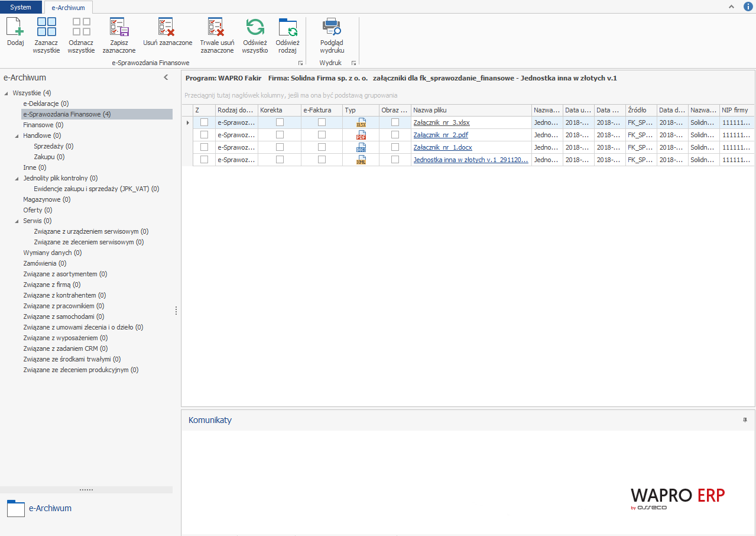Select the e-Archiwum ribbon tab
756x536 pixels.
[69, 8]
